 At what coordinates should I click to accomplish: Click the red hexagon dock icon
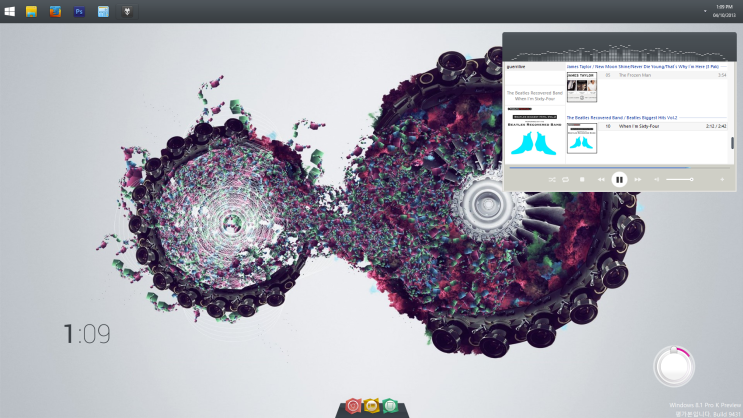point(352,406)
